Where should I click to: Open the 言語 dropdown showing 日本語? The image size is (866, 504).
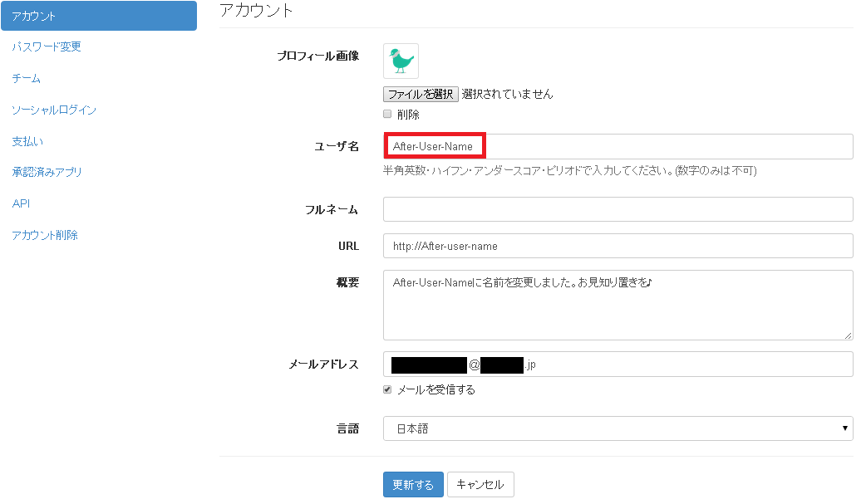pos(618,428)
